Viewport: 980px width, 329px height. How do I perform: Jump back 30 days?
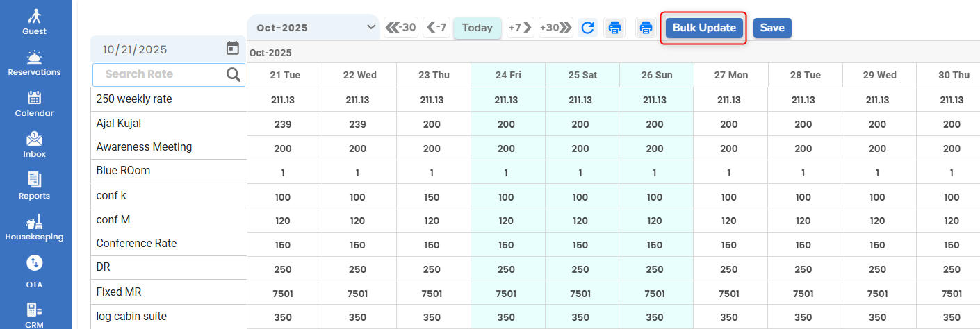(401, 28)
